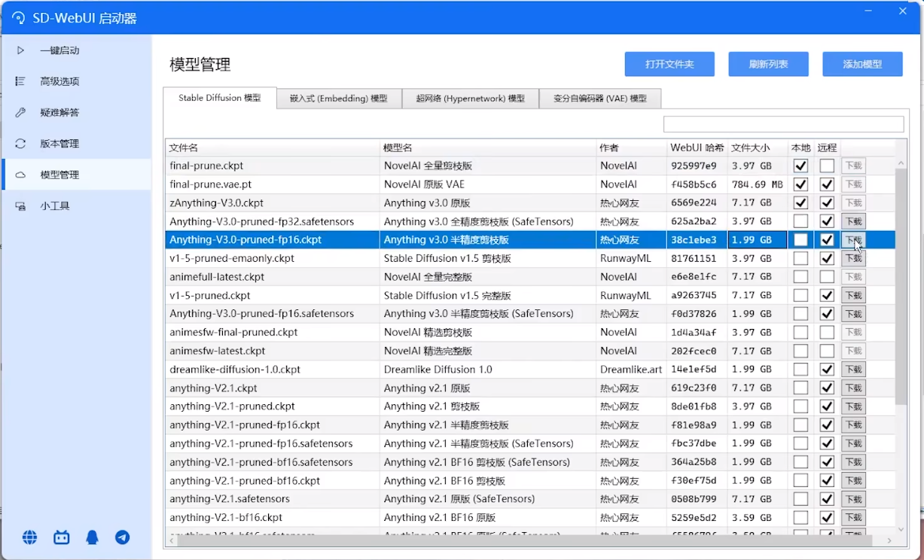Image resolution: width=924 pixels, height=560 pixels.
Task: Click the vertical scrollbar down arrow
Action: [x=901, y=530]
